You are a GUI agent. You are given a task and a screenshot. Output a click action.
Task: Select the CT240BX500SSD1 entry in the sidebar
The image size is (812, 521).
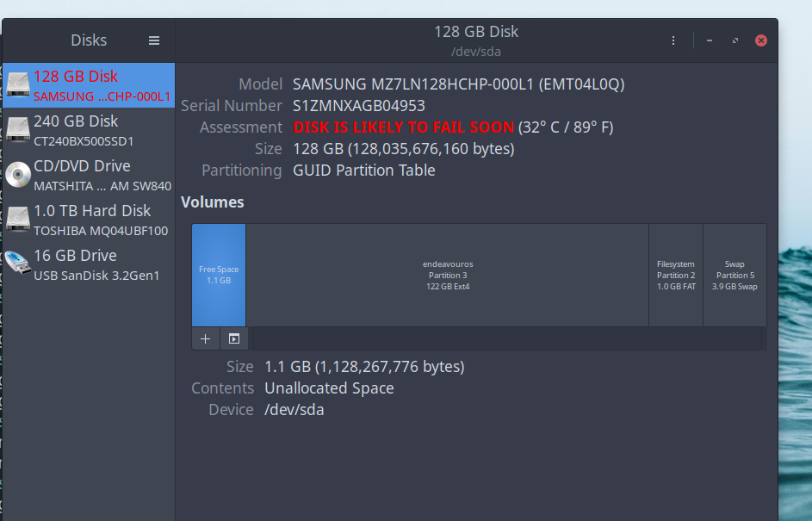[x=84, y=141]
